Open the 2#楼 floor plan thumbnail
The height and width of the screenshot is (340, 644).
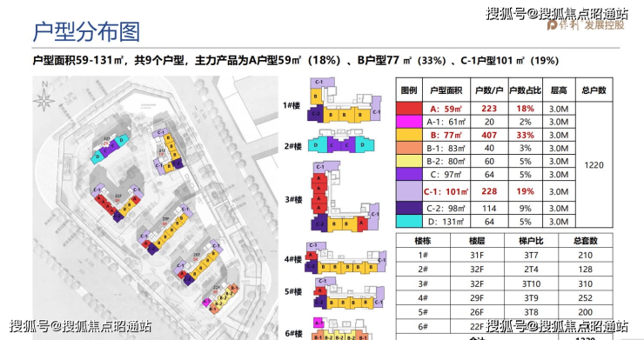click(x=341, y=142)
